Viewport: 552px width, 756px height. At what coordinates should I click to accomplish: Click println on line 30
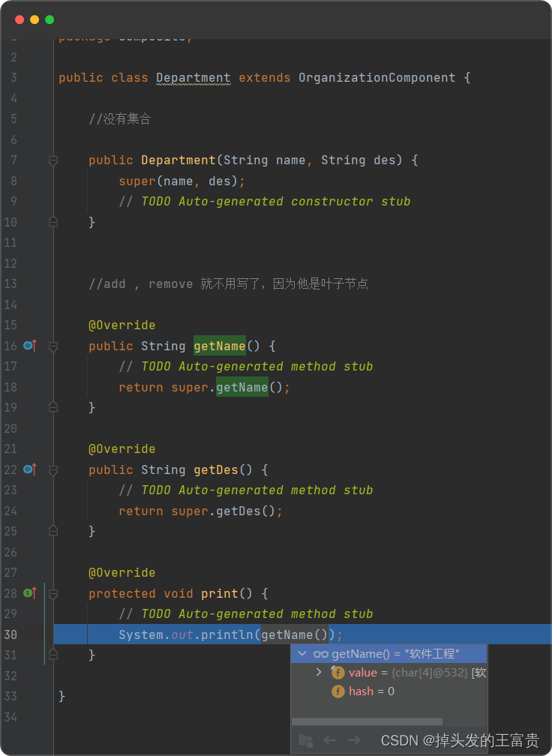227,634
